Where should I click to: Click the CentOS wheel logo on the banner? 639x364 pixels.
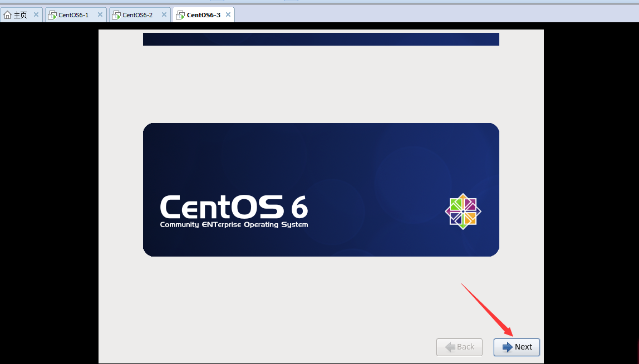(x=463, y=211)
